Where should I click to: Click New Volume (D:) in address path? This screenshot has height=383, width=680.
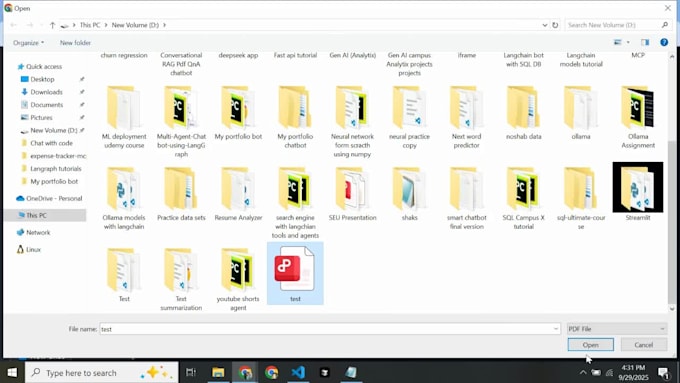(135, 25)
